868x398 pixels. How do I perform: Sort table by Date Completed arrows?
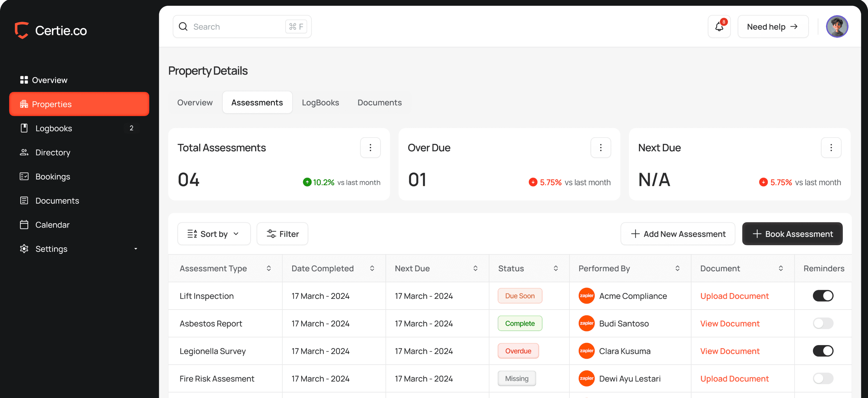pyautogui.click(x=372, y=268)
